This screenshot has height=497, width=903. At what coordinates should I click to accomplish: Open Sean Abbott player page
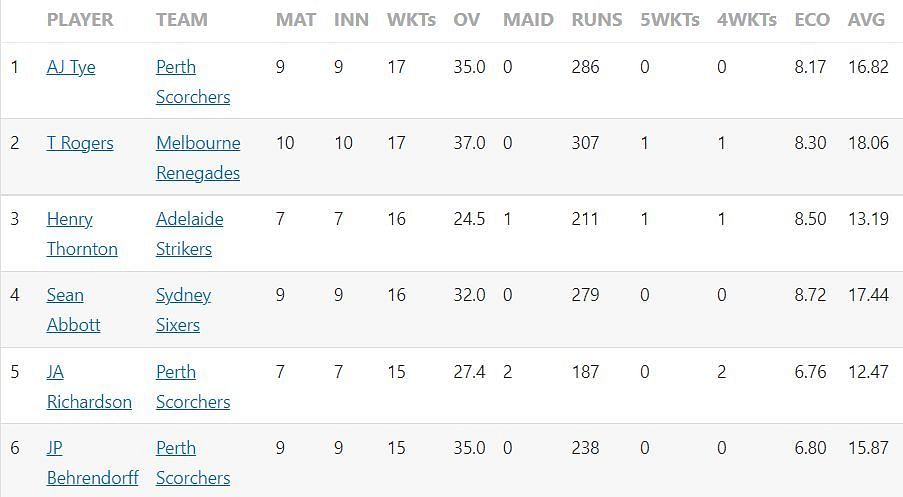pyautogui.click(x=73, y=310)
